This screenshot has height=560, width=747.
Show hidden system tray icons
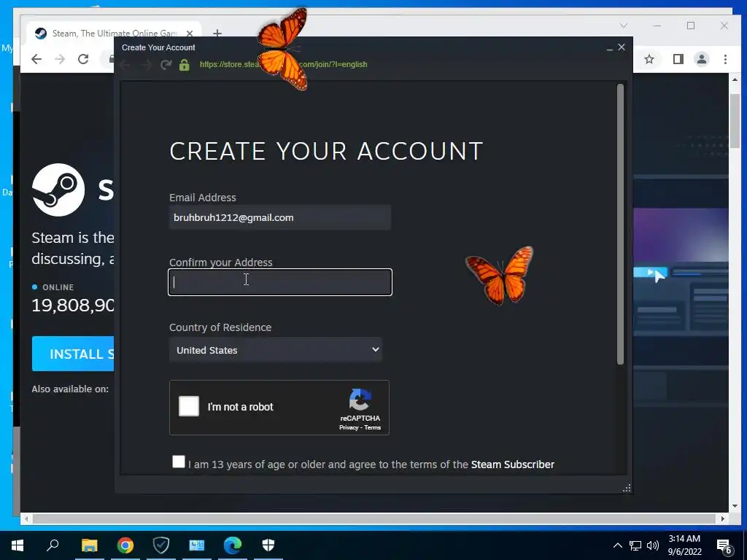click(x=617, y=545)
